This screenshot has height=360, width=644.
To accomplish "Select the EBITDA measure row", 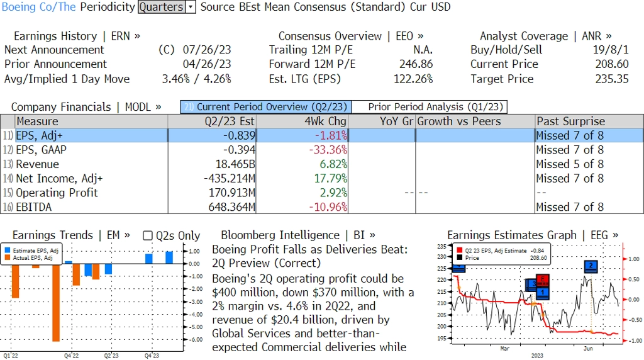I will click(322, 206).
